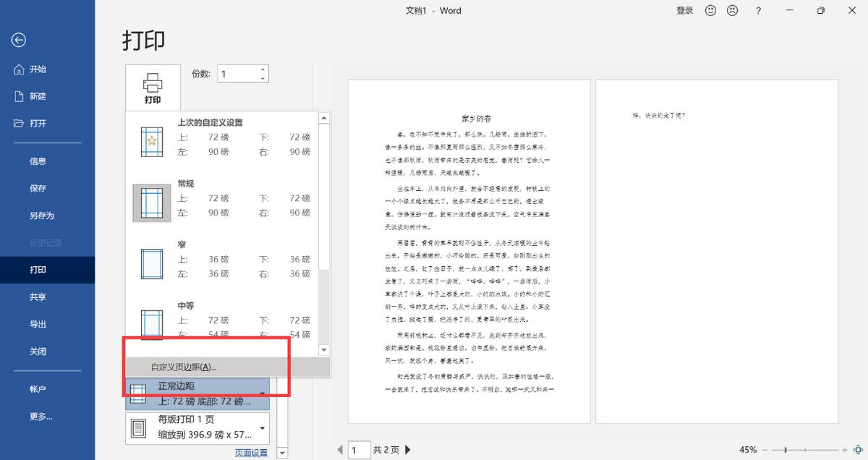
Task: Send positive feedback with the smiley icon
Action: (710, 10)
